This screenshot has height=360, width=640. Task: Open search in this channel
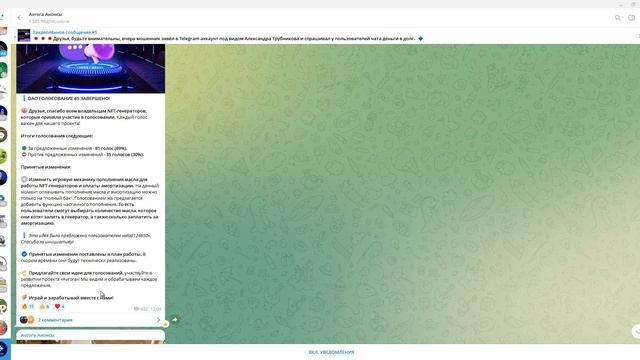point(618,18)
